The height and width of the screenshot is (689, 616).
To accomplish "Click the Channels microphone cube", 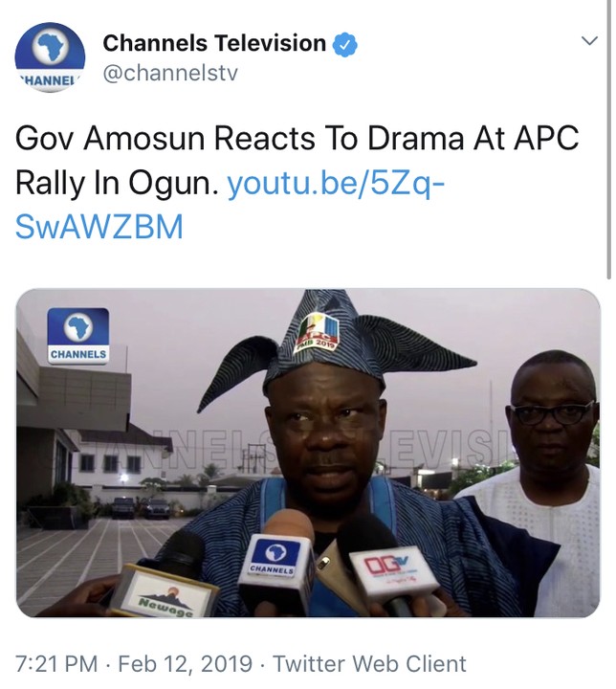I will click(275, 566).
